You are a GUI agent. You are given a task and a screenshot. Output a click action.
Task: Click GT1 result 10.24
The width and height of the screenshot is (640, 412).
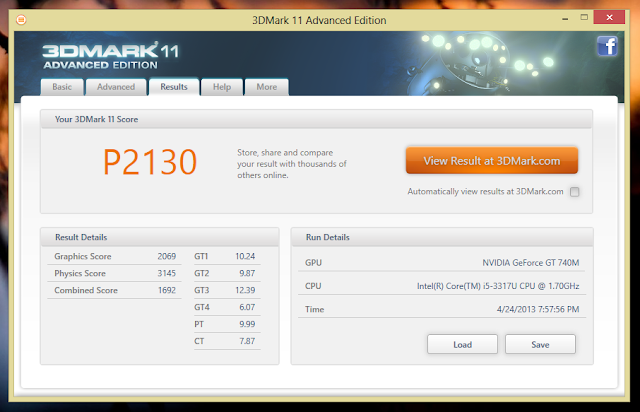[x=245, y=256]
